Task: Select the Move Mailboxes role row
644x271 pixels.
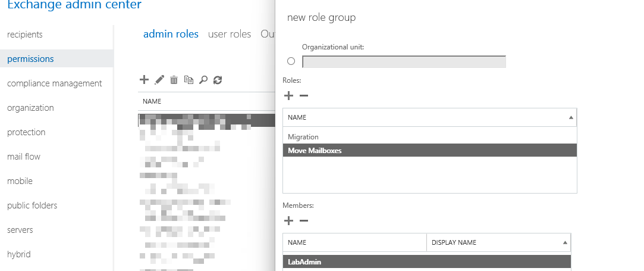Action: click(x=429, y=151)
